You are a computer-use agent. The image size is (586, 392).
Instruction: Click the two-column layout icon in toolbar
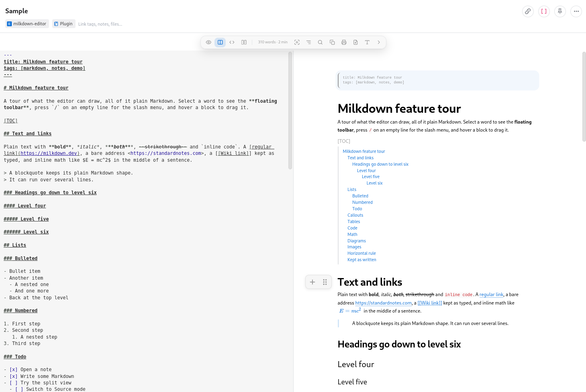[244, 42]
